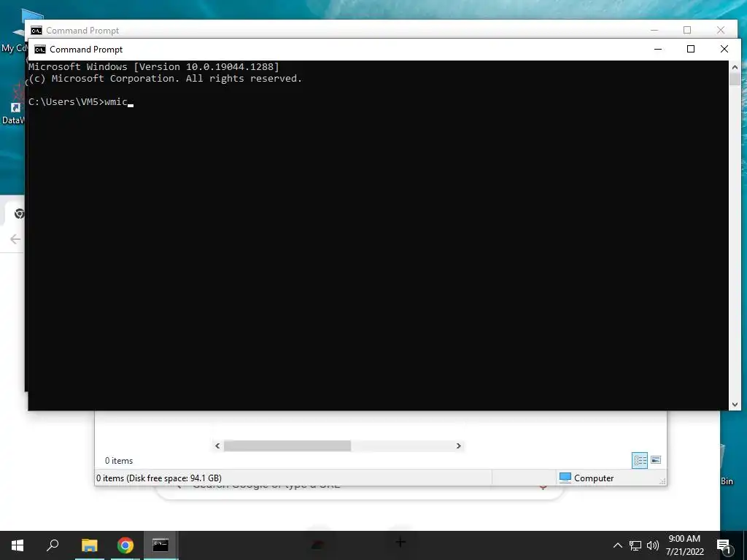The height and width of the screenshot is (560, 747).
Task: Maximize the background Command Prompt window
Action: [687, 30]
